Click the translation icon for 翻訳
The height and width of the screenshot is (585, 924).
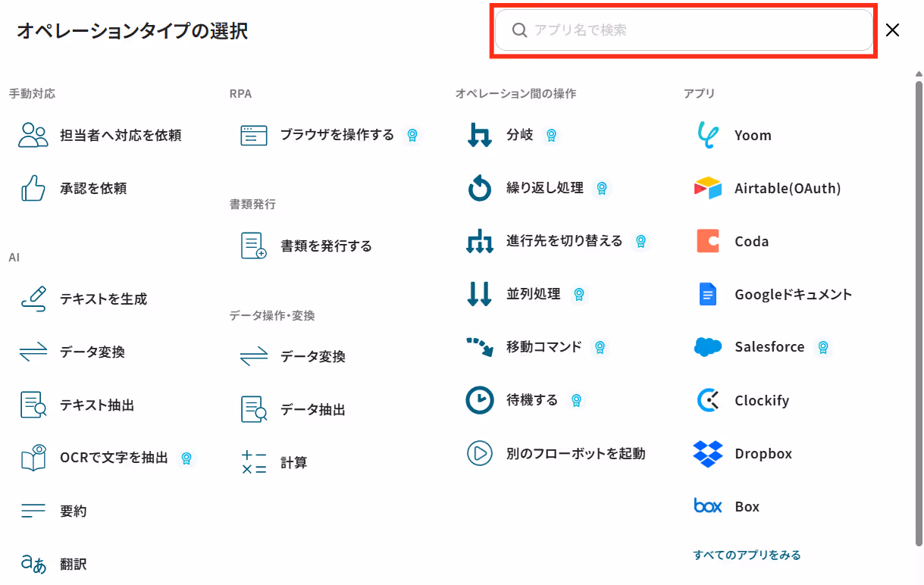point(33,564)
